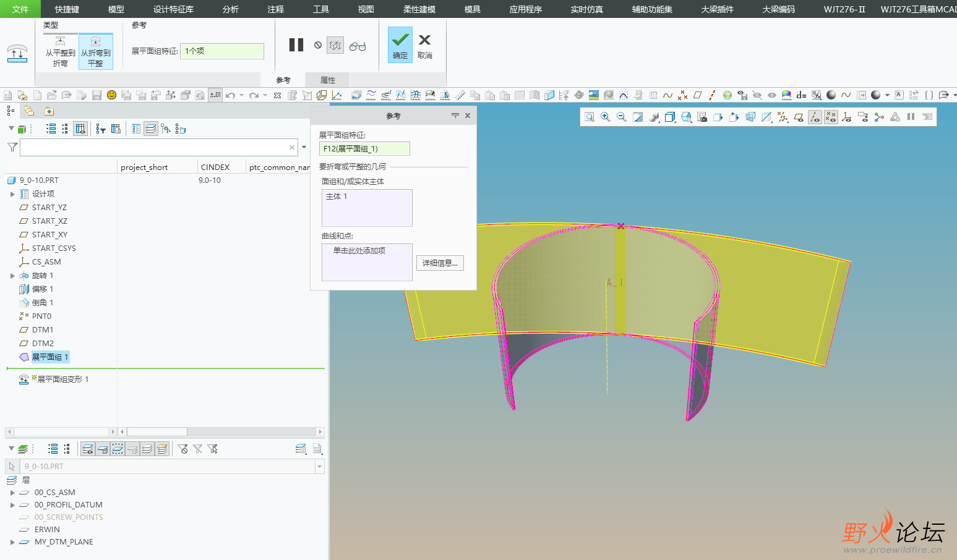This screenshot has height=560, width=957.
Task: Select 从平整到折弯 type option
Action: (x=60, y=51)
